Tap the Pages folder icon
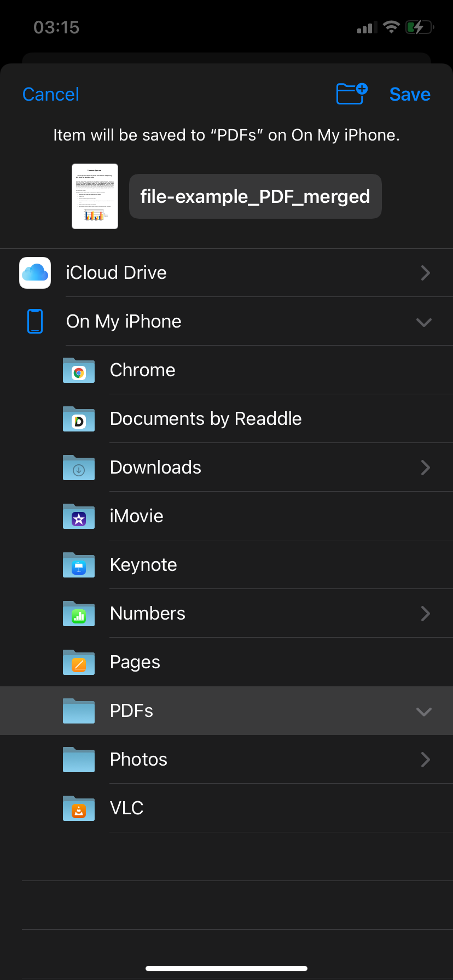Image resolution: width=453 pixels, height=980 pixels. (79, 662)
